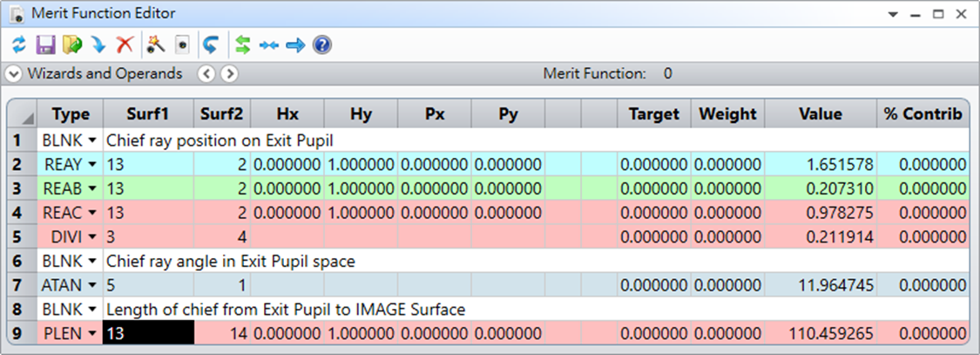Click comment 'Length of chief from Exit Pupil to IMAGE Surface'
The width and height of the screenshot is (980, 355).
pos(286,310)
